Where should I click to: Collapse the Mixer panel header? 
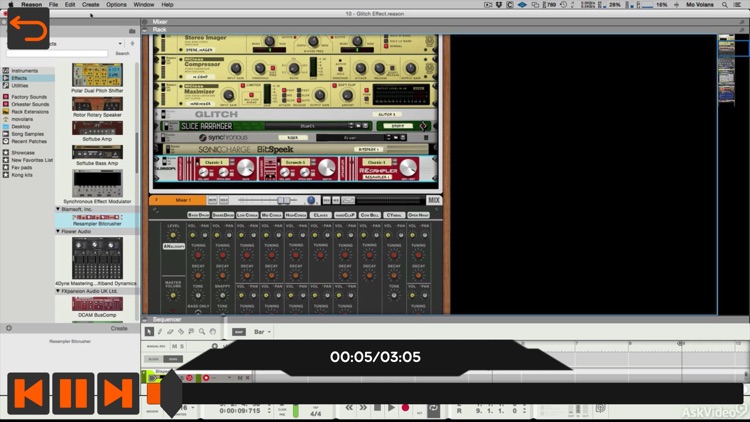point(145,22)
